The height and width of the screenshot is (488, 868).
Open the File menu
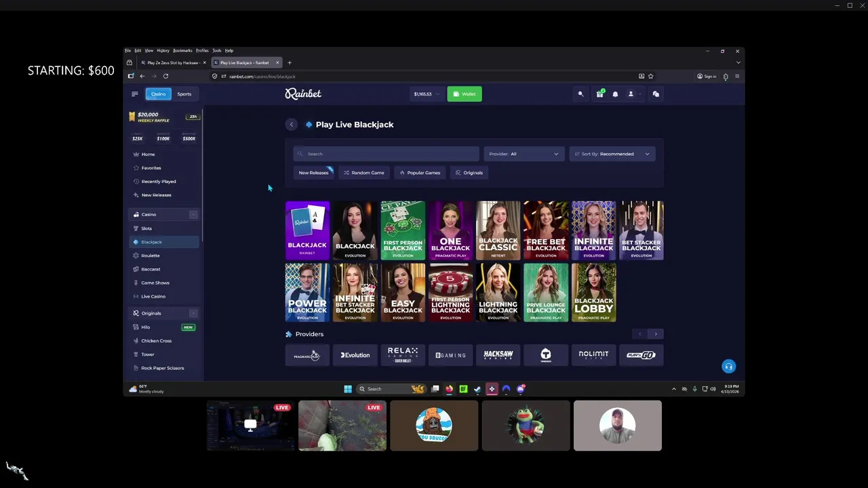(x=127, y=51)
